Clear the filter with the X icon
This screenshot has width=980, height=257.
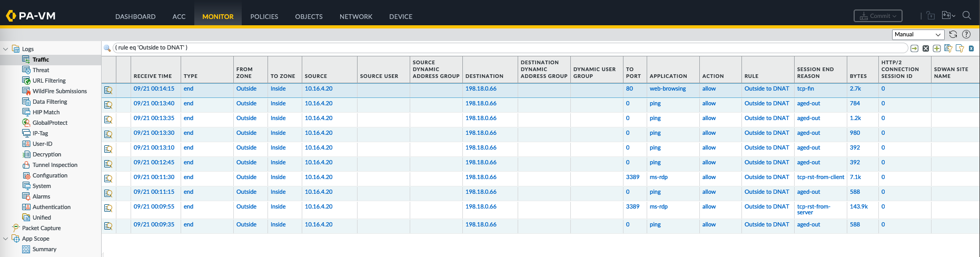tap(926, 48)
